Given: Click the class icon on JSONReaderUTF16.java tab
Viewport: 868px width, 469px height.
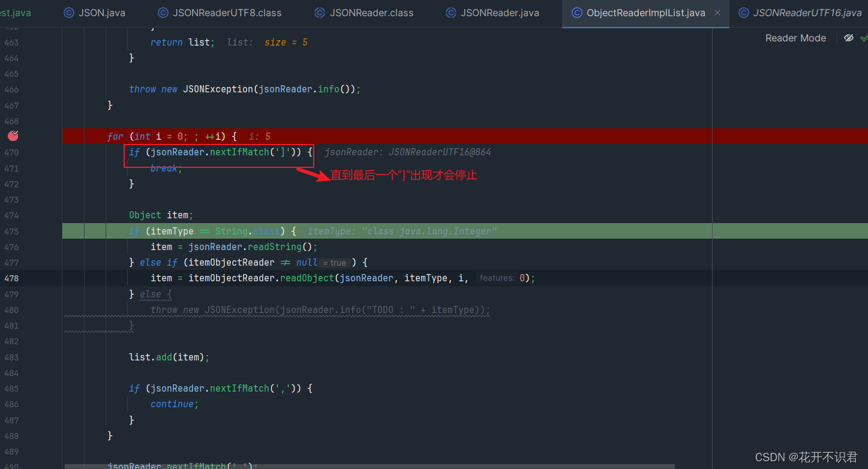Looking at the screenshot, I should point(744,12).
